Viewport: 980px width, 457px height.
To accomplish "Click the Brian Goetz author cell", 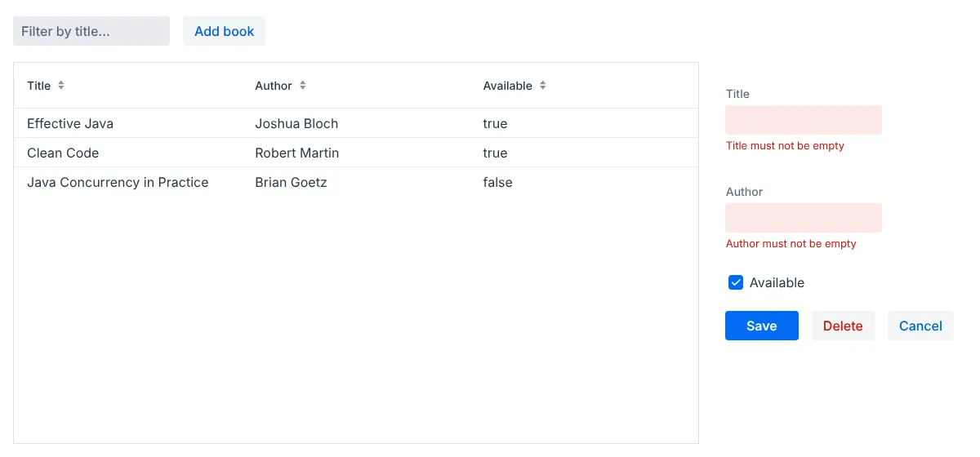I will tap(291, 182).
